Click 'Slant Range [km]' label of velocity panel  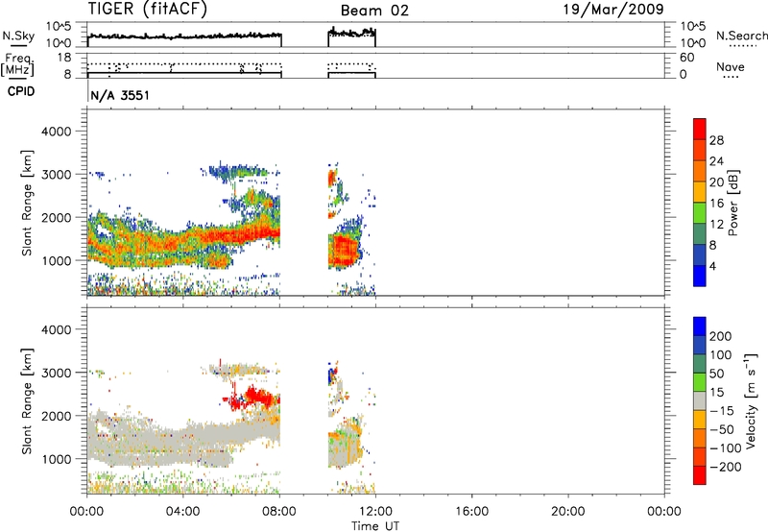(27, 401)
